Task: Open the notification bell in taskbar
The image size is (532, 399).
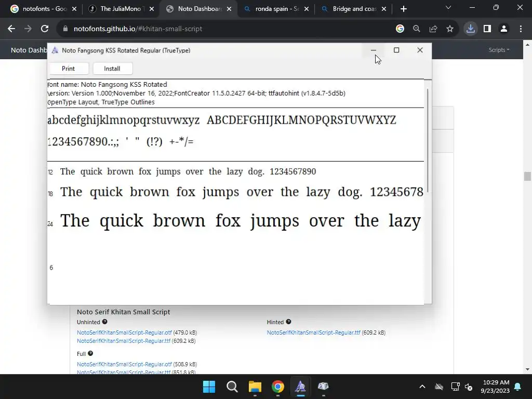Action: (518, 387)
